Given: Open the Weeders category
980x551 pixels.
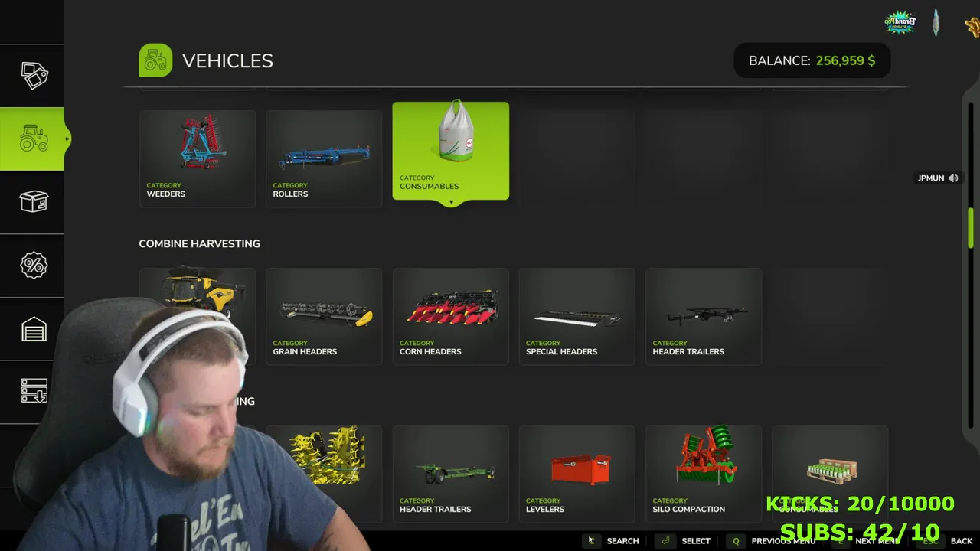Looking at the screenshot, I should 198,158.
